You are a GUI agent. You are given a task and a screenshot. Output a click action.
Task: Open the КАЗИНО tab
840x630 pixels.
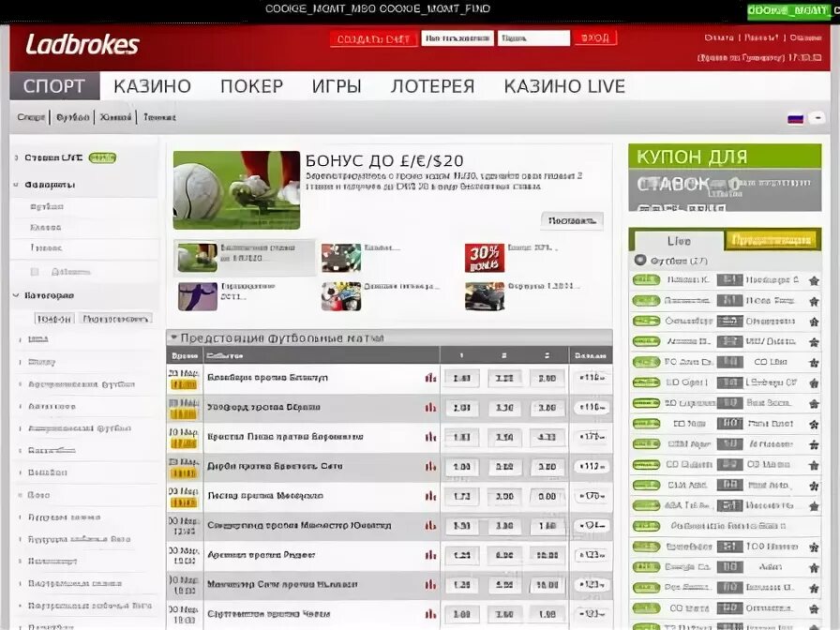click(152, 86)
